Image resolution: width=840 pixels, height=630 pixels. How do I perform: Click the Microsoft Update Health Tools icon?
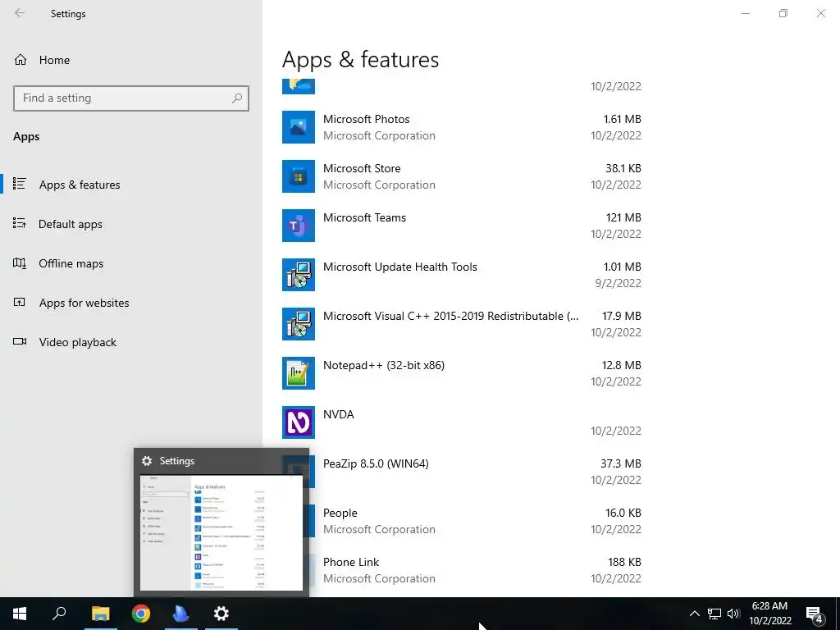click(x=299, y=275)
